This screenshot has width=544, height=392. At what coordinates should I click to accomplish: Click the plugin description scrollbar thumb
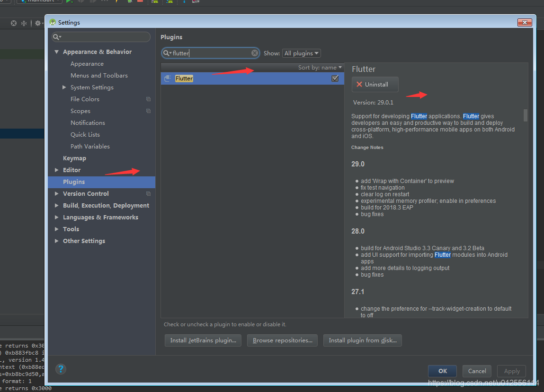pos(525,115)
